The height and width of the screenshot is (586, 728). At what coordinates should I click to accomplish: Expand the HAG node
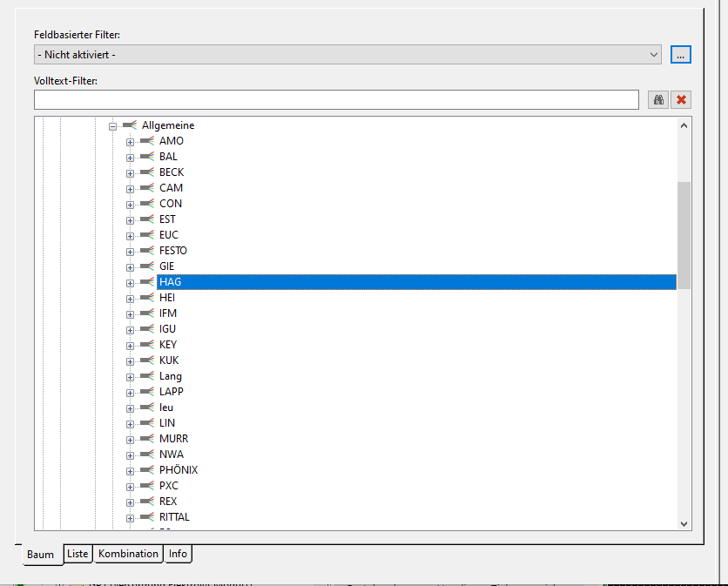pos(130,283)
